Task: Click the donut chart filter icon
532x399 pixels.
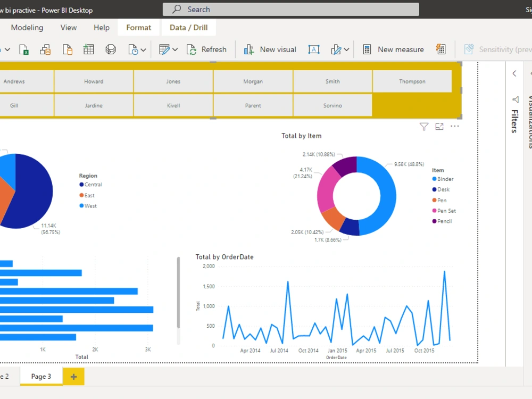Action: pyautogui.click(x=424, y=127)
